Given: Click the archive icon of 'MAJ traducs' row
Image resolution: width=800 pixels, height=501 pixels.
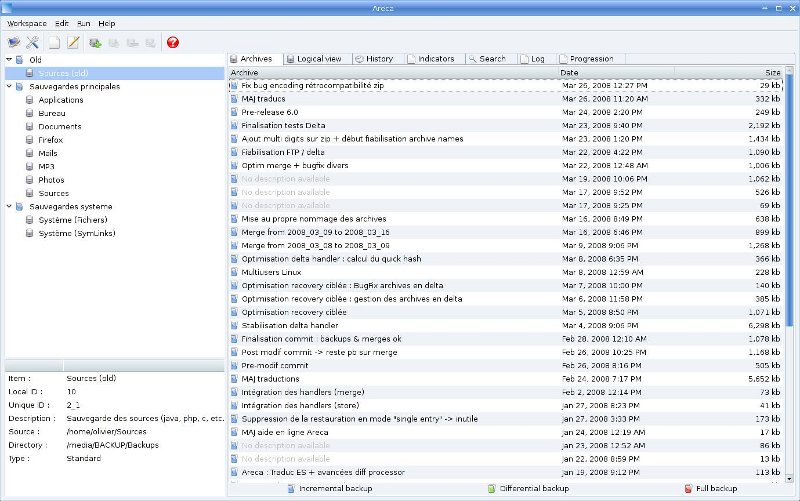Looking at the screenshot, I should point(234,98).
